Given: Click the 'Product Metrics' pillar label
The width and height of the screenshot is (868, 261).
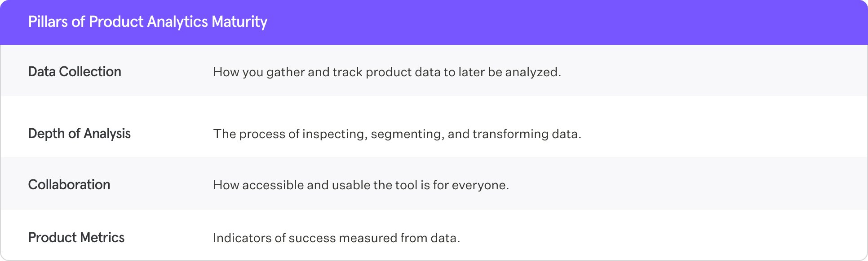Looking at the screenshot, I should point(76,238).
